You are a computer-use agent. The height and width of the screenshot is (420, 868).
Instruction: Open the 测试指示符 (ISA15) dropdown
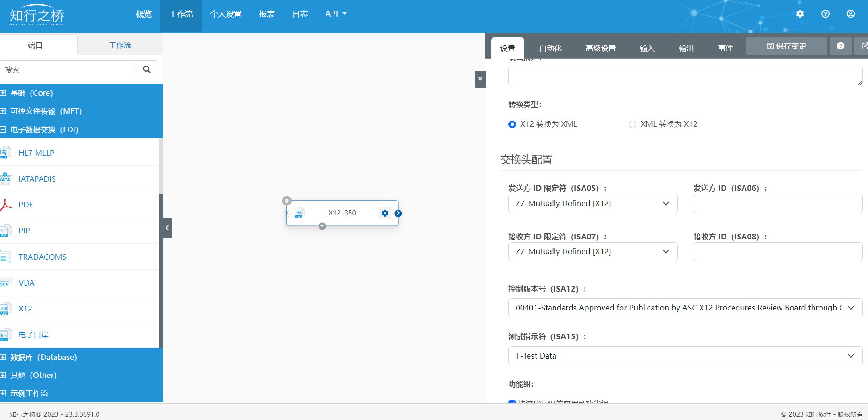pos(685,356)
